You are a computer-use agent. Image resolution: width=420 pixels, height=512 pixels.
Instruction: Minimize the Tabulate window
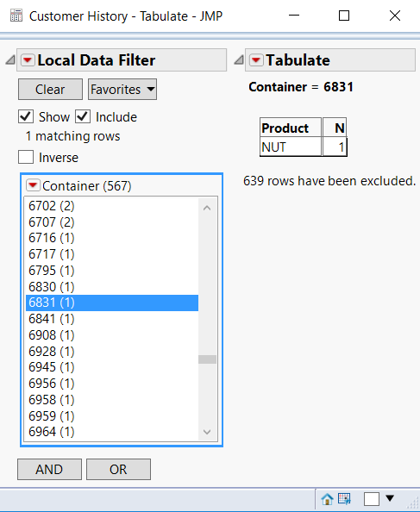coord(294,16)
